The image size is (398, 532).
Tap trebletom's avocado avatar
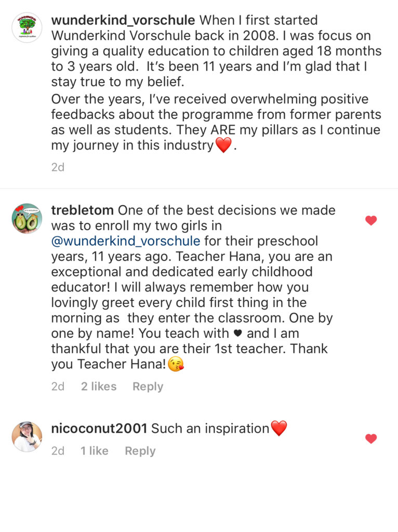27,218
